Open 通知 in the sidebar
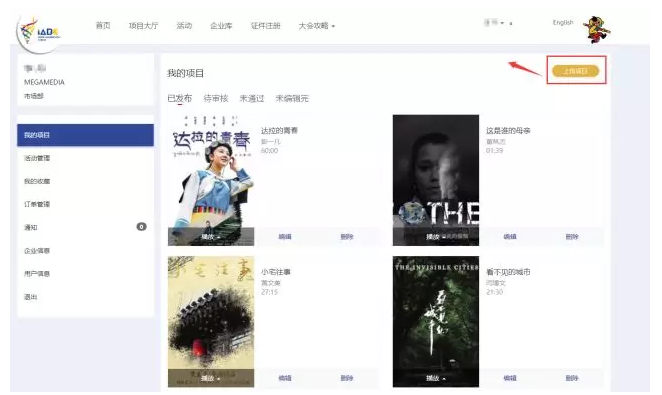The image size is (662, 395). point(85,227)
